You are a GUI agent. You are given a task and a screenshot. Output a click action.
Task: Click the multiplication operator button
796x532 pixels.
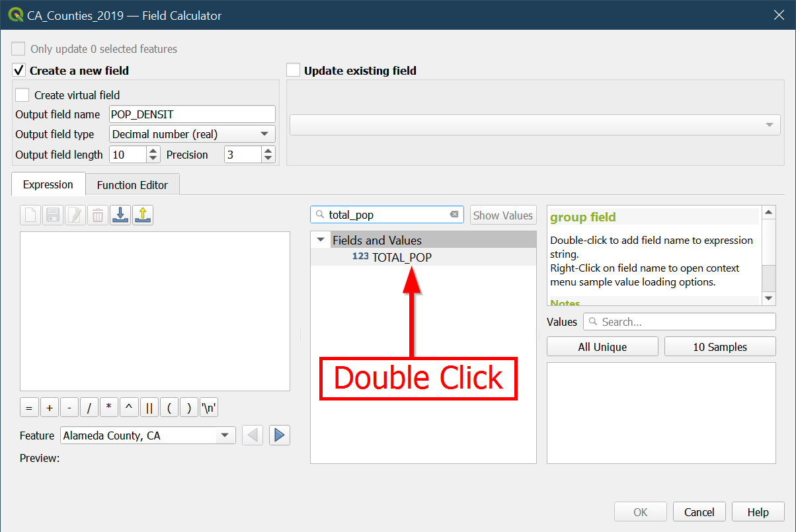point(109,408)
